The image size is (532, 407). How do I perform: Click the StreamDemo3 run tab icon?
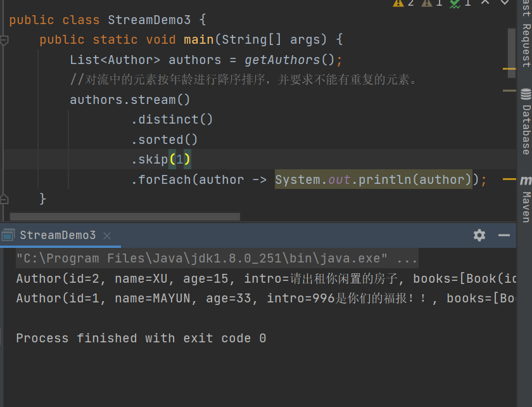[x=8, y=235]
